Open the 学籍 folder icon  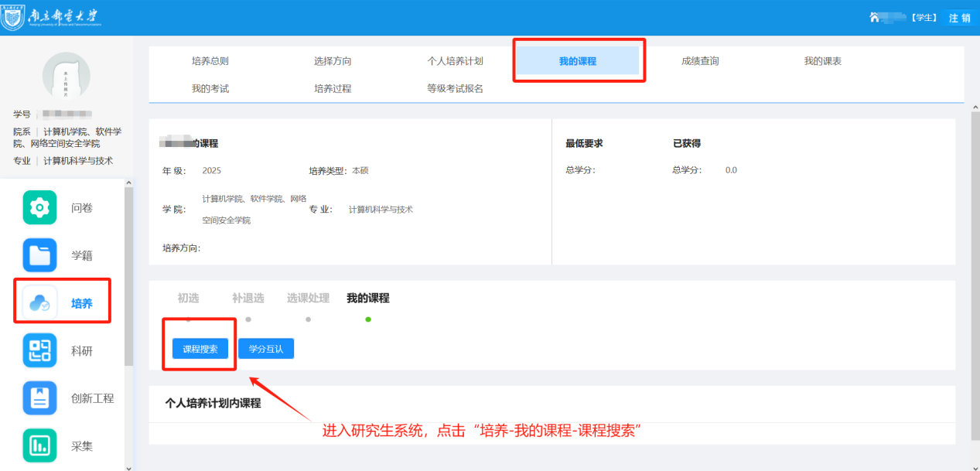pos(39,255)
